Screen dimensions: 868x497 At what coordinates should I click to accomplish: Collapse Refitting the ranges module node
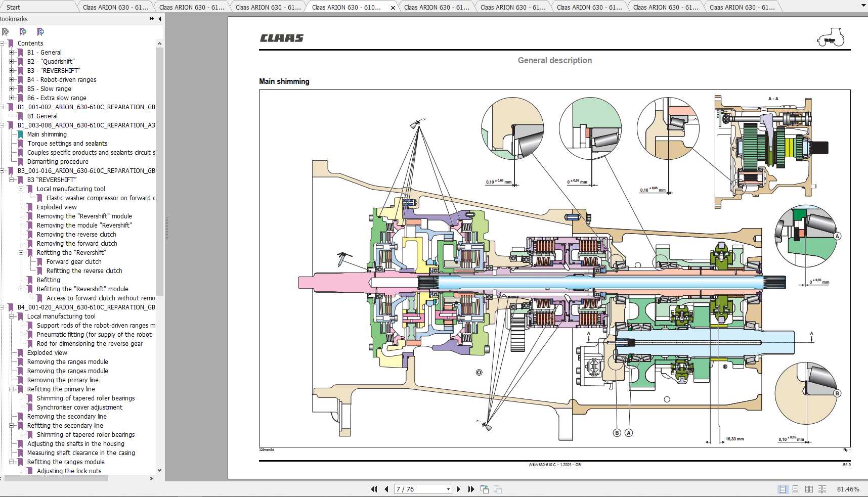(x=12, y=462)
